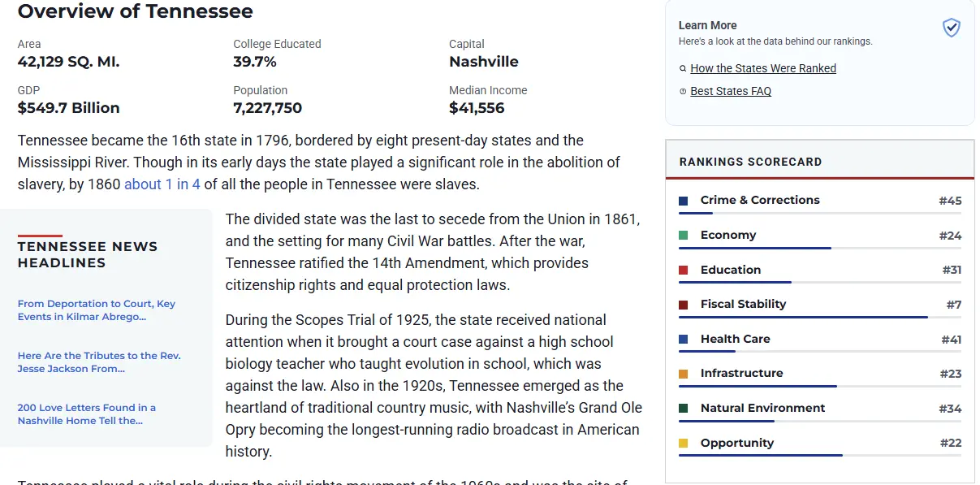Open the How the States Were Ranked link
This screenshot has height=485, width=980.
[x=762, y=69]
